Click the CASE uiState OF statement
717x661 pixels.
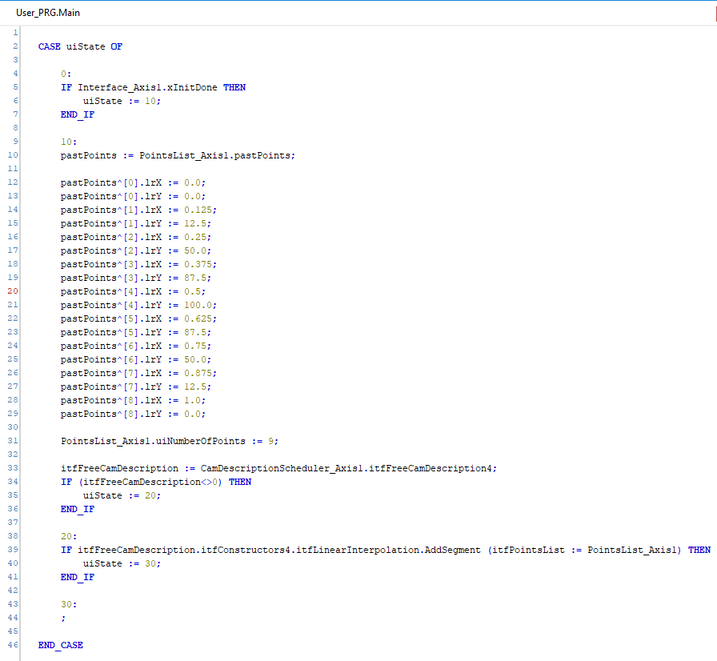[80, 46]
